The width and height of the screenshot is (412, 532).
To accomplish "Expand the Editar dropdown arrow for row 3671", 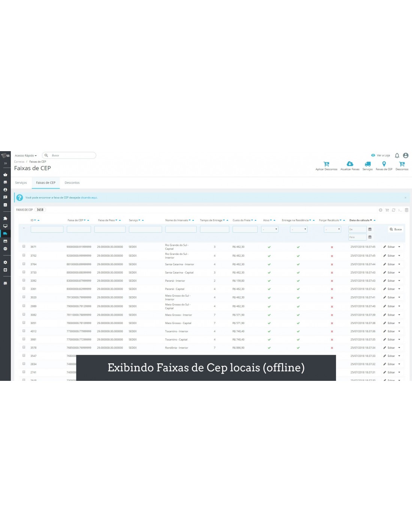I will 399,247.
